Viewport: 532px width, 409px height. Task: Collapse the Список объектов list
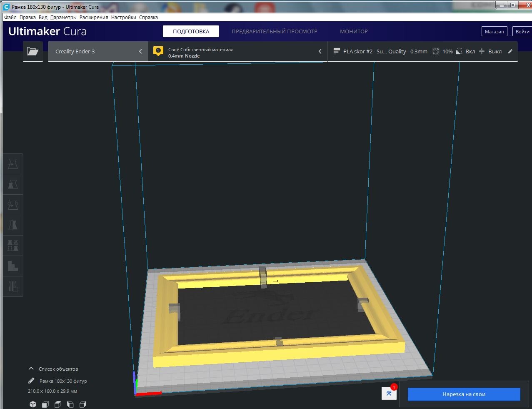click(31, 369)
